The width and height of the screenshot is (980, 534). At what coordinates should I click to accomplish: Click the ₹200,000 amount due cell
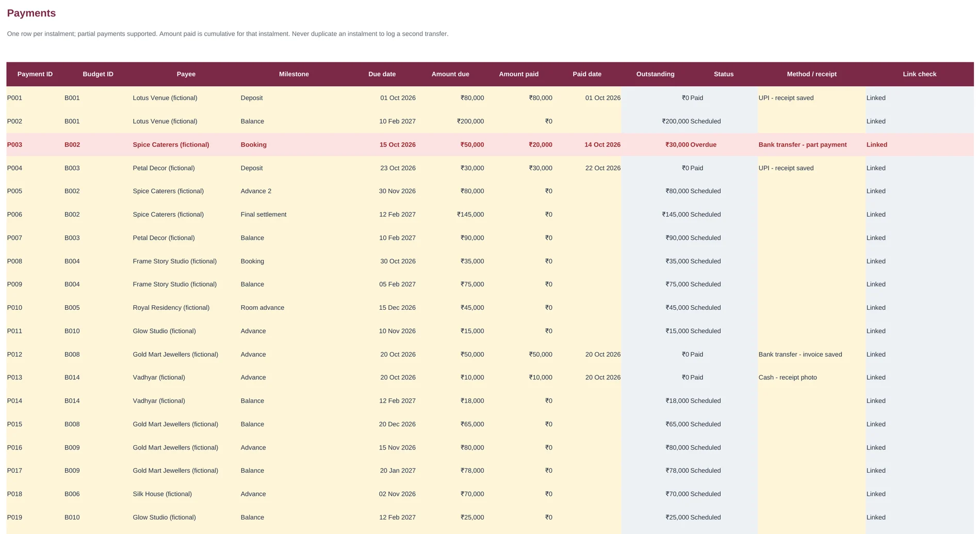tap(450, 122)
